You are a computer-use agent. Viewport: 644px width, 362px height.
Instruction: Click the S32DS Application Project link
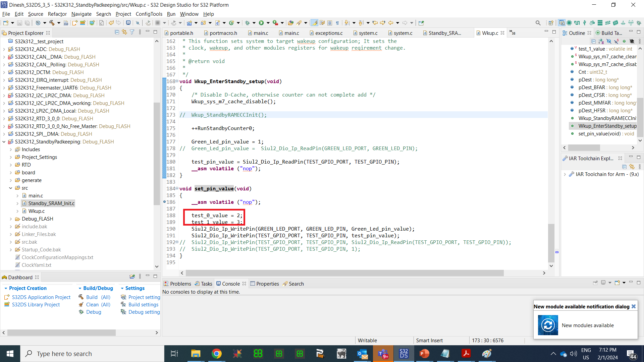(41, 297)
